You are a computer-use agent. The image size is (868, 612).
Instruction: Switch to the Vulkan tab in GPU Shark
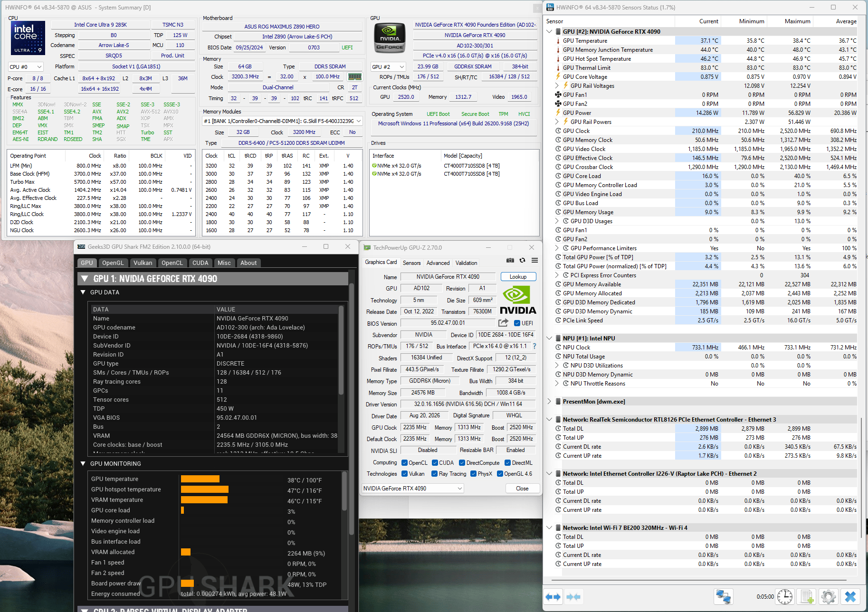(x=143, y=263)
